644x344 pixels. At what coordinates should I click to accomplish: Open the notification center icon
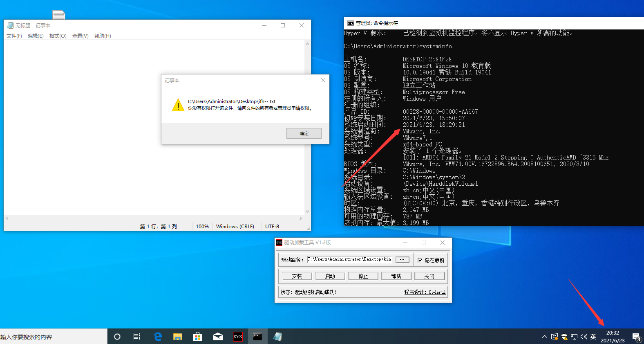[636, 337]
